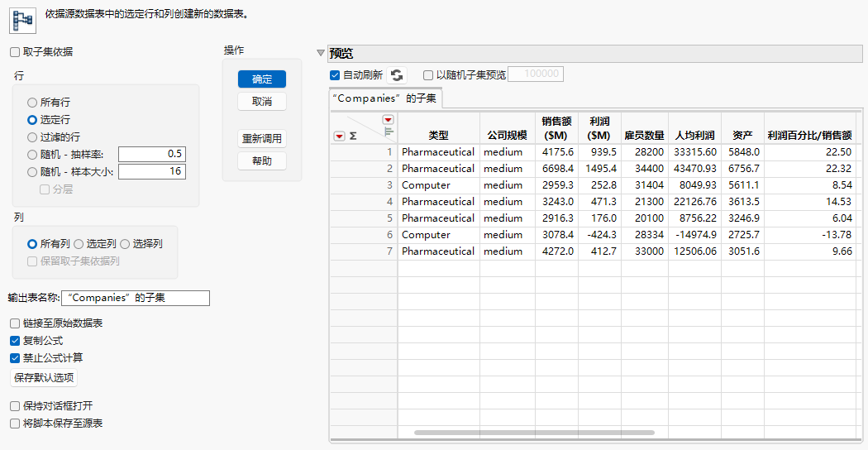Select the 选择列 radio option

click(x=125, y=243)
